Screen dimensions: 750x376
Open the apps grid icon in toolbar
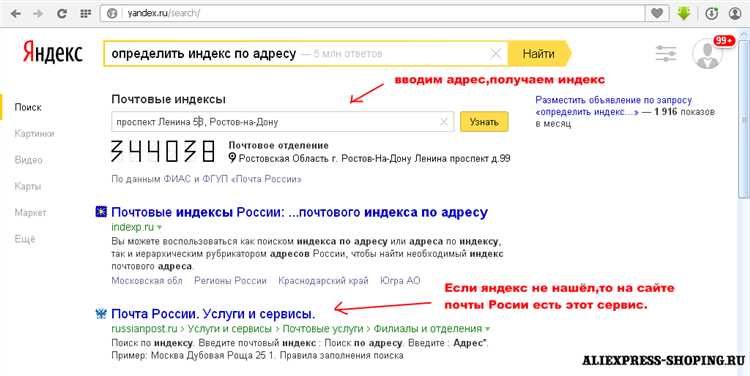tap(86, 13)
